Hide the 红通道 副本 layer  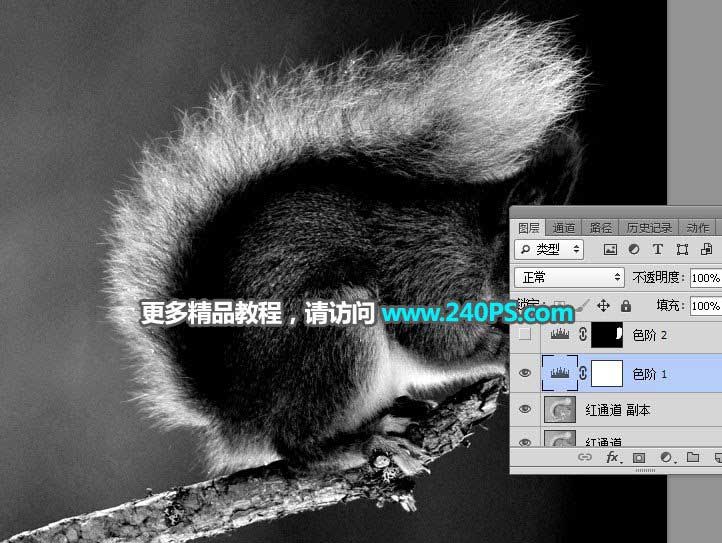[524, 409]
